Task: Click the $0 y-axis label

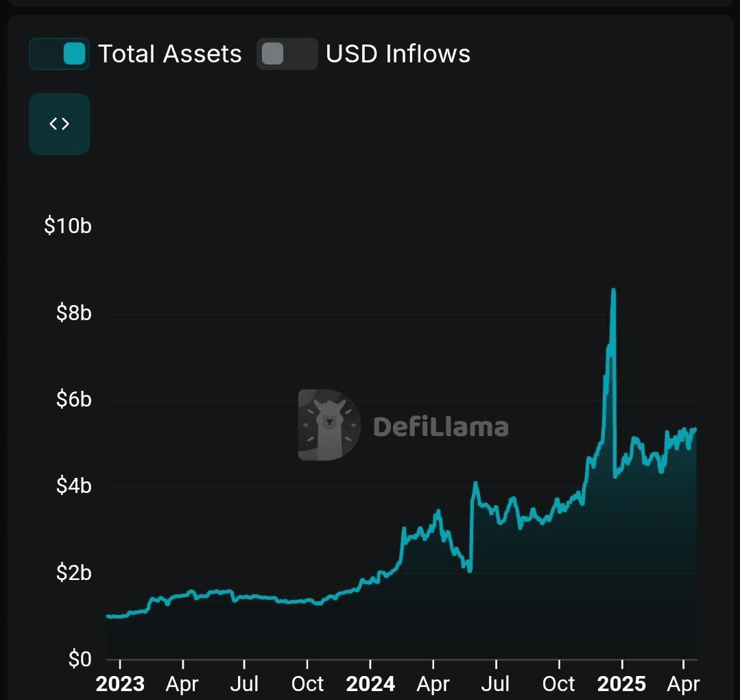Action: 80,659
